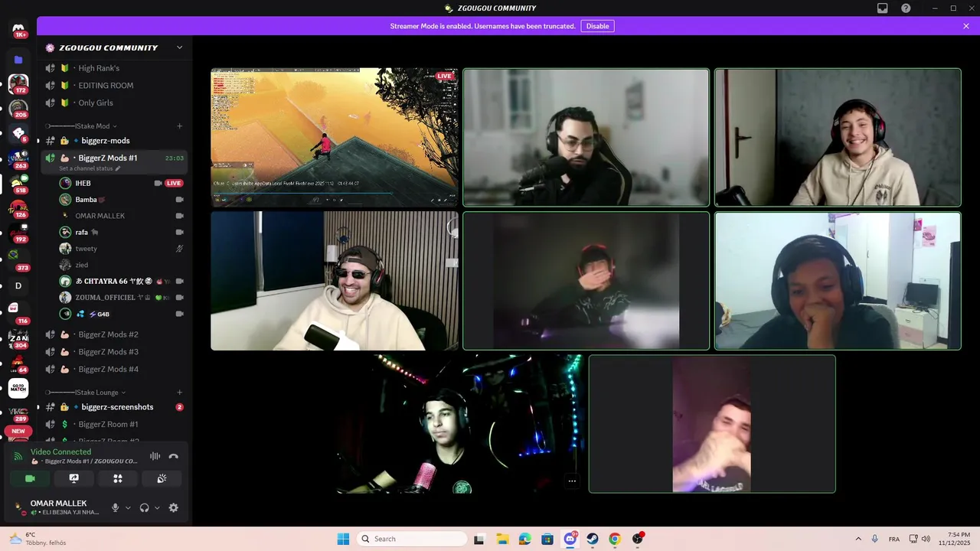Focus the laughing man in sunglasses video tile
980x551 pixels.
[335, 281]
